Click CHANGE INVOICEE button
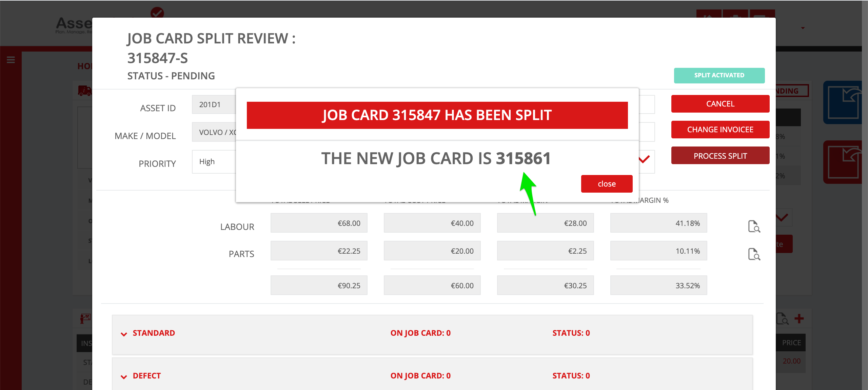 pos(720,130)
